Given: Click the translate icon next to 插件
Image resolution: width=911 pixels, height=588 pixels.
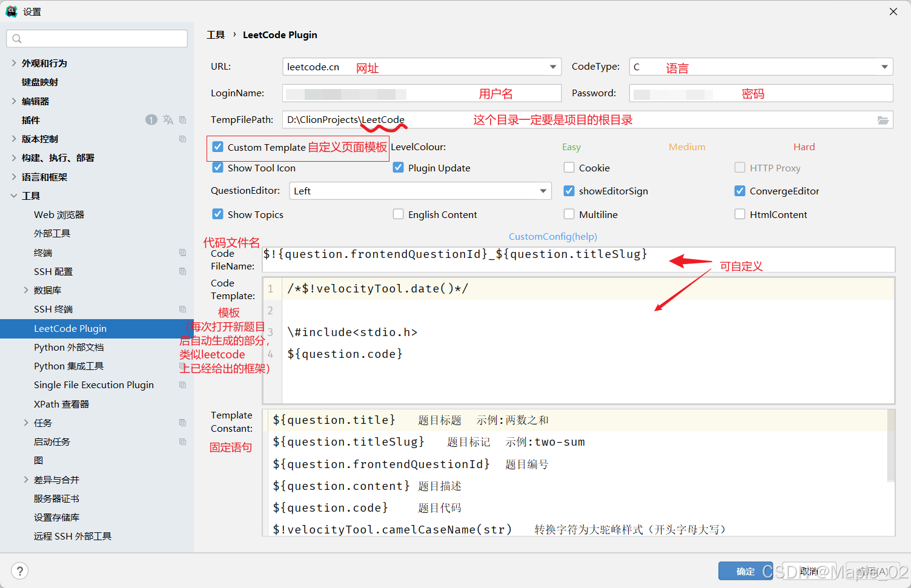Looking at the screenshot, I should (168, 120).
